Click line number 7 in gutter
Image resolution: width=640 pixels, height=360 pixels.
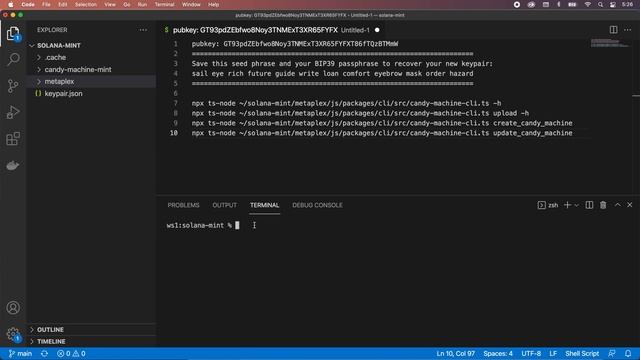click(x=176, y=103)
